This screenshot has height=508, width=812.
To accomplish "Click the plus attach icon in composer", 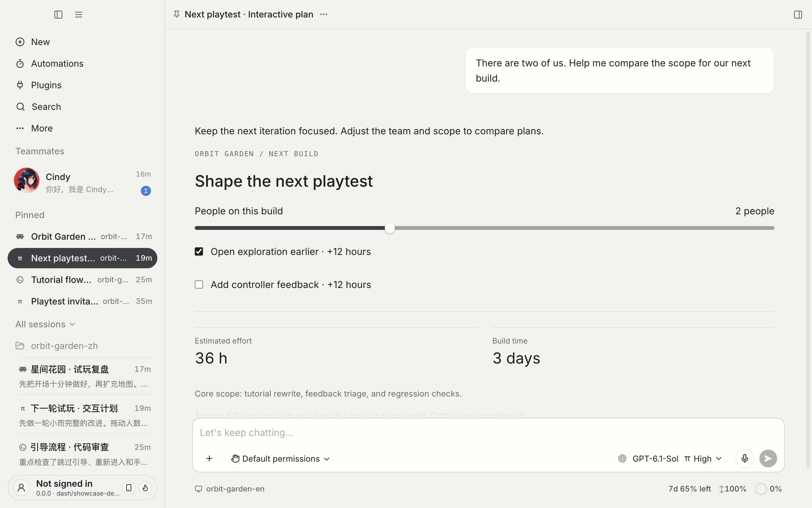I will pyautogui.click(x=209, y=458).
